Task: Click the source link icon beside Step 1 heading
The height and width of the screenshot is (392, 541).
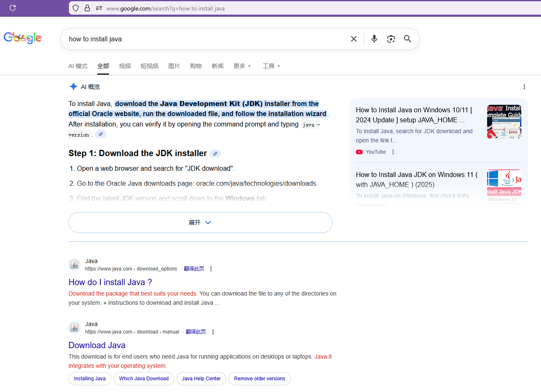Action: click(x=215, y=154)
